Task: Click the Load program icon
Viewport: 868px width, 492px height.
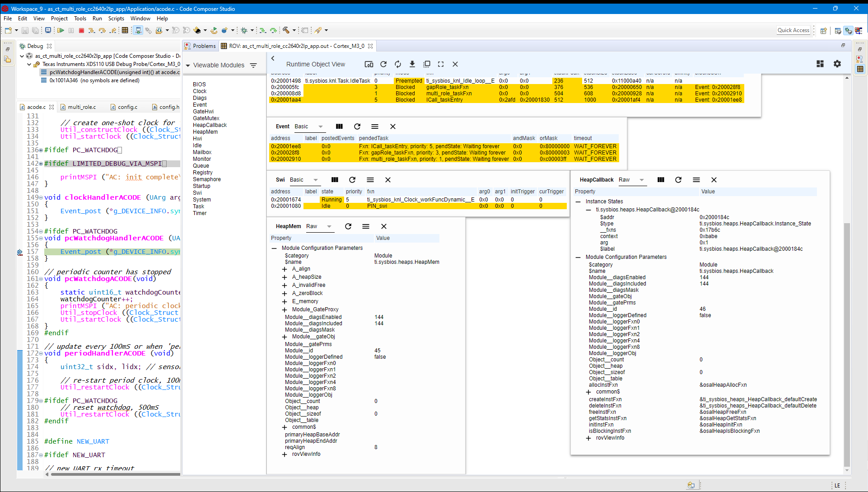Action: (x=159, y=30)
